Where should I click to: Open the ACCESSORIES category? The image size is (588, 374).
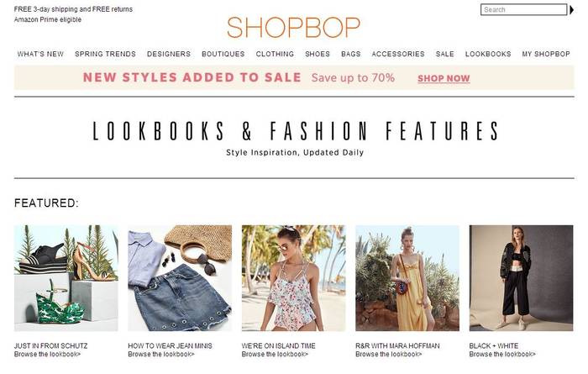point(398,54)
